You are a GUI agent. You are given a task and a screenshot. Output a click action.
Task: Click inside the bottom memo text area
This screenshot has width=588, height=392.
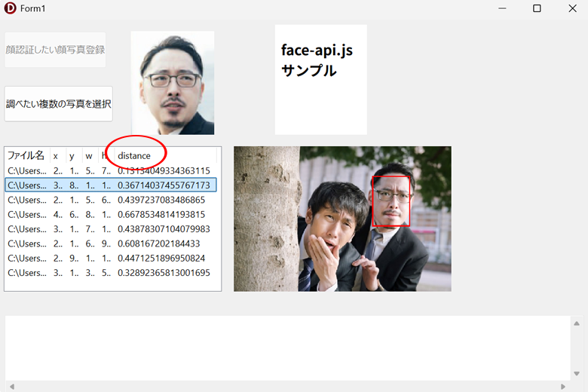[288, 348]
